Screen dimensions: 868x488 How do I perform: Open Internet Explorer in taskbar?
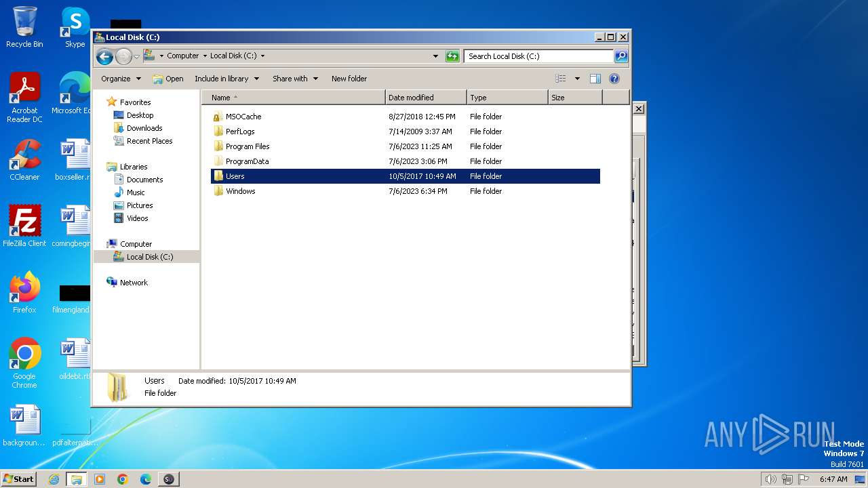pos(54,479)
